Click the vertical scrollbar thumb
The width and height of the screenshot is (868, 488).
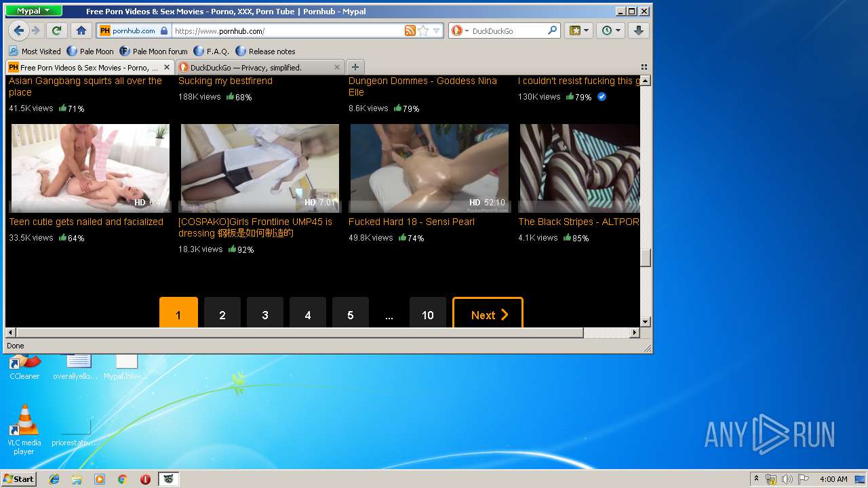(646, 258)
